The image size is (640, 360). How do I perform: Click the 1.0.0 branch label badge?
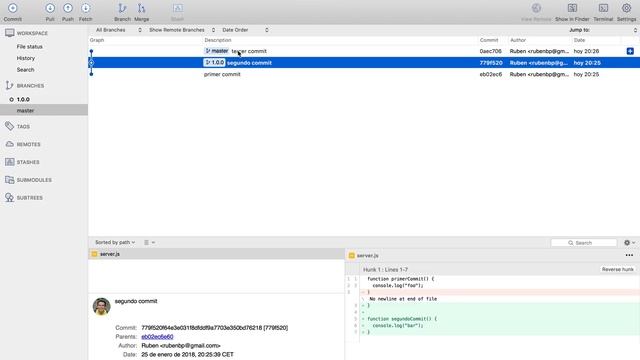pos(214,62)
